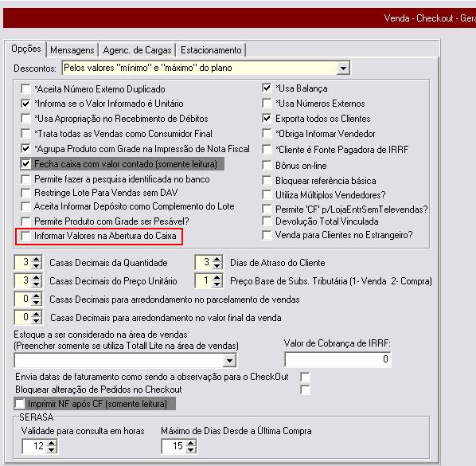Decrease Dias de Atraso do Cliente
476x466 pixels.
pos(217,266)
